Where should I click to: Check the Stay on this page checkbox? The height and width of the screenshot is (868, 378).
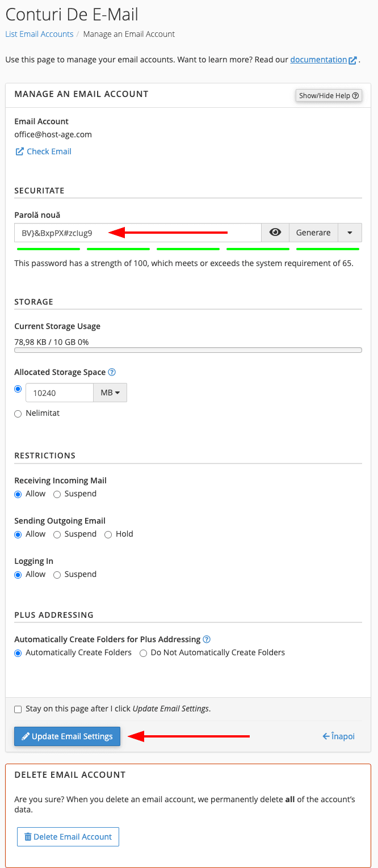(18, 709)
